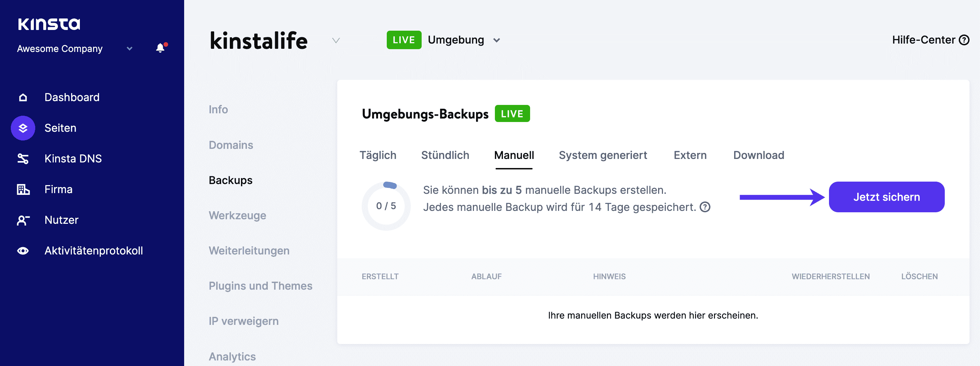Screen dimensions: 980x366
Task: Click the help icon next to backup retention text
Action: pyautogui.click(x=704, y=207)
